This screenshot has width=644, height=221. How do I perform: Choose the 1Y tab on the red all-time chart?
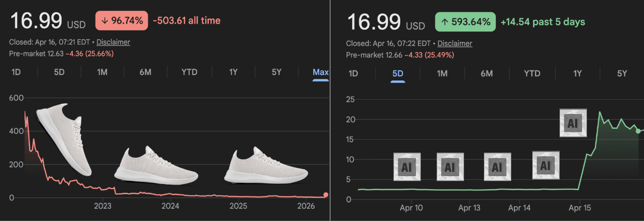233,72
